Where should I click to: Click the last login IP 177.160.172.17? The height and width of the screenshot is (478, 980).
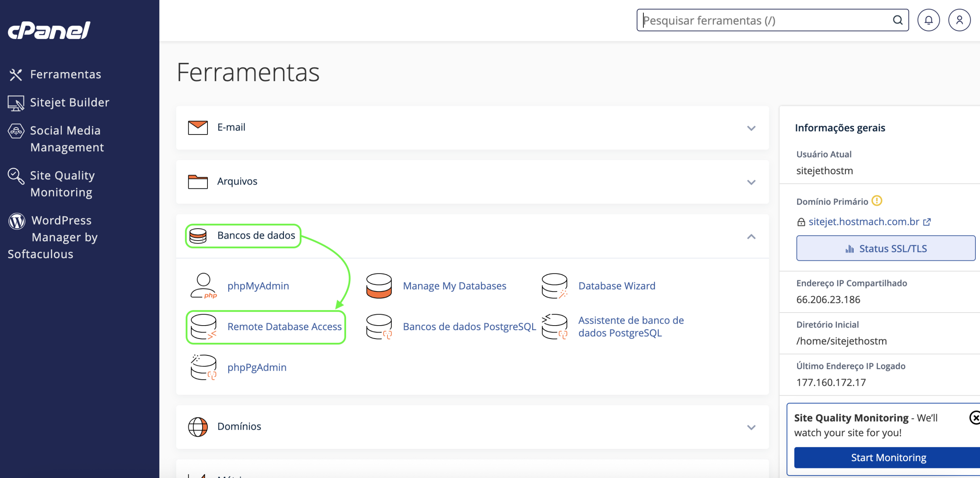pos(831,382)
